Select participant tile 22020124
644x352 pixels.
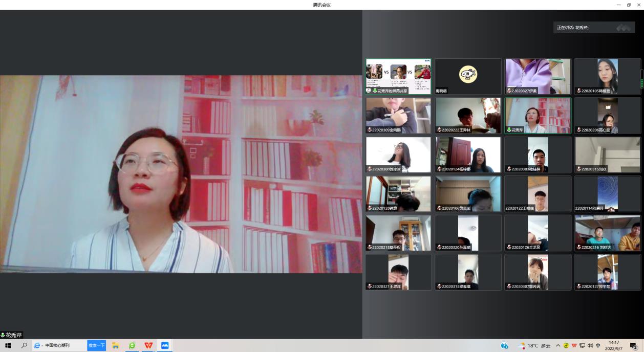[x=468, y=155]
